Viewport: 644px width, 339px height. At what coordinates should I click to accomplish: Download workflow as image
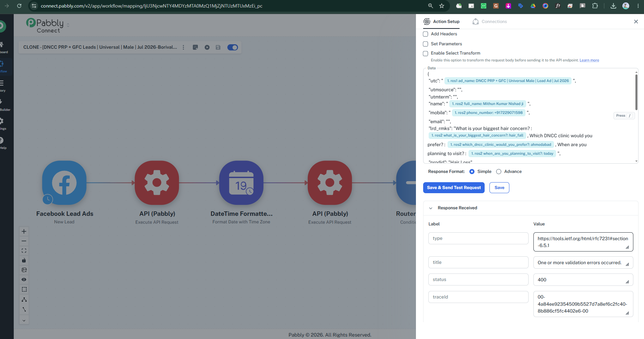pyautogui.click(x=24, y=270)
